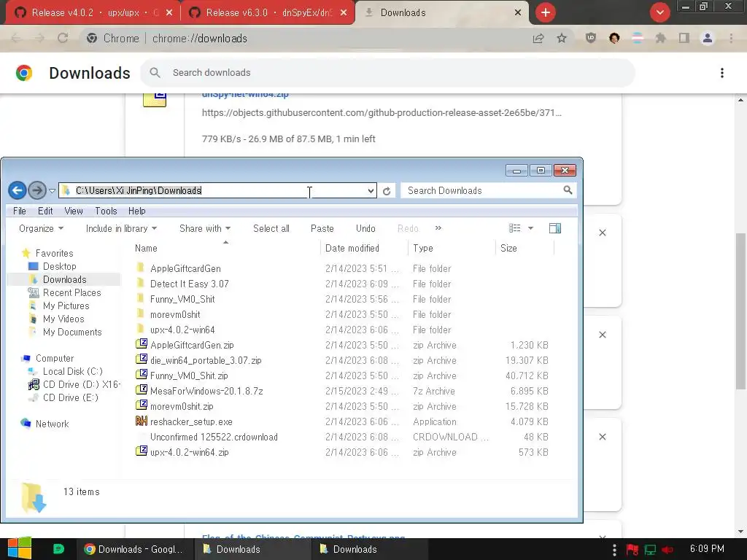Open the recent locations arrow in Explorer

click(x=52, y=191)
